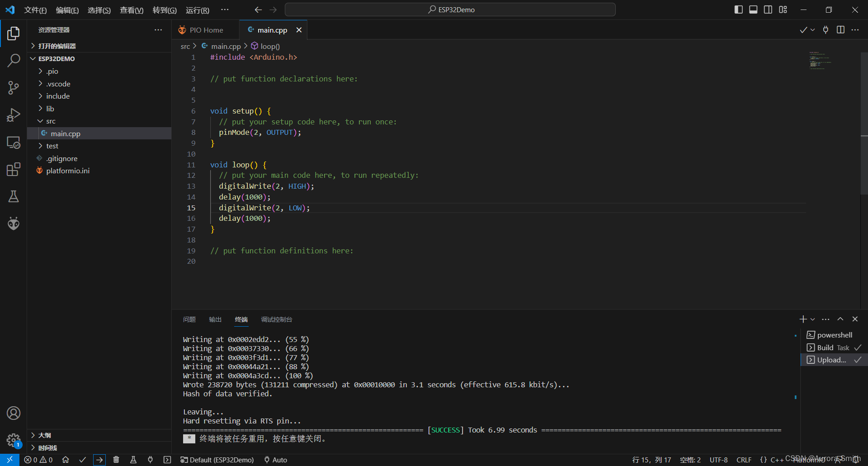The image size is (868, 466).
Task: Expand the .pio folder
Action: point(99,71)
